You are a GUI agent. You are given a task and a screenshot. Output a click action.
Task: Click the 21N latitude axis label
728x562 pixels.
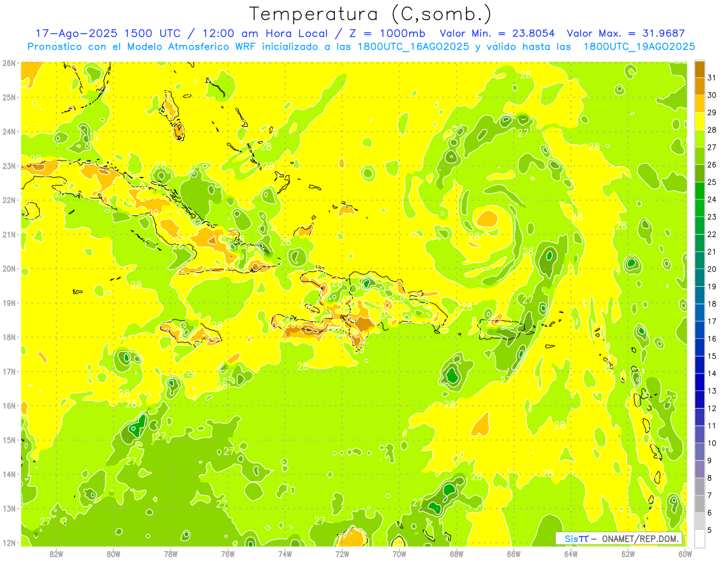click(8, 234)
